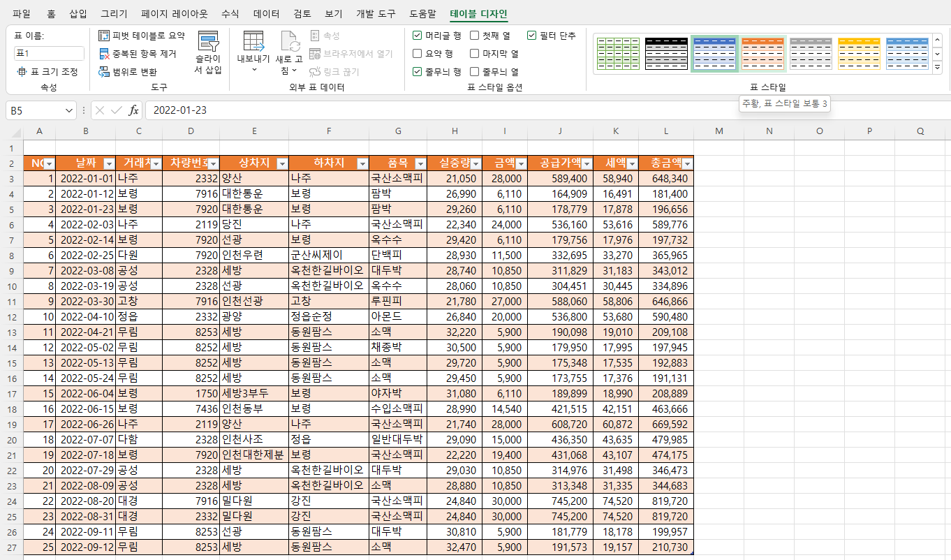Screen dimensions: 951x560
Task: Click date cell 2022-04-10
Action: pyautogui.click(x=86, y=316)
